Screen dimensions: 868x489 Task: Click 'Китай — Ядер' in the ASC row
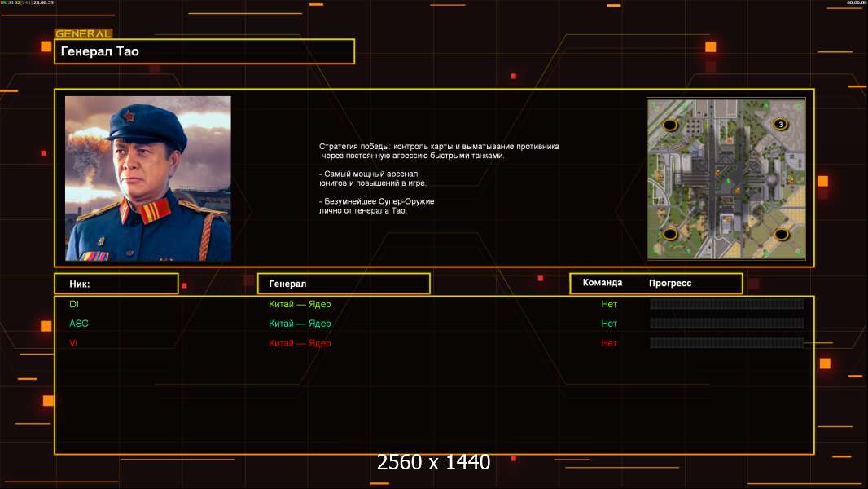[x=300, y=324]
